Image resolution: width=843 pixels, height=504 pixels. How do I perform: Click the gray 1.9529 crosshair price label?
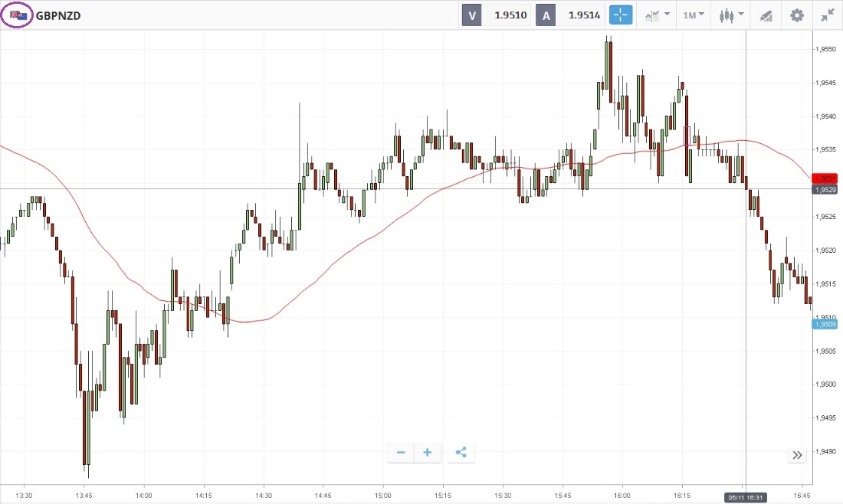coord(825,189)
